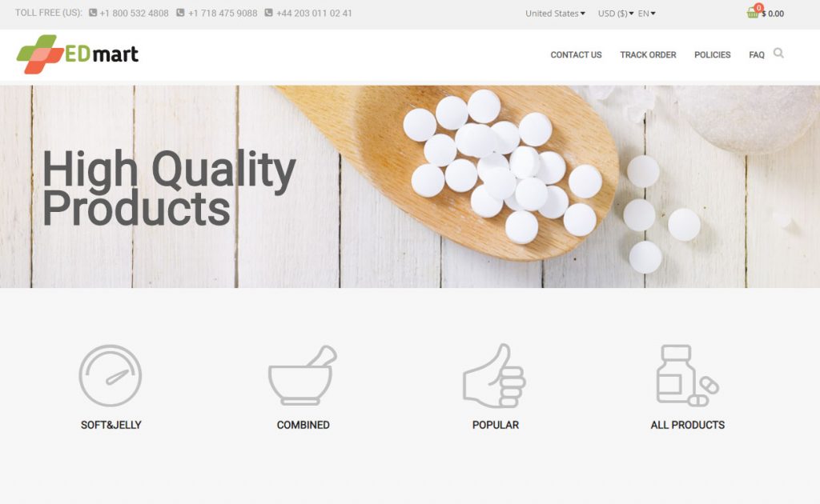Click the +1 718 475 9088 phone link
Viewport: 820px width, 504px height.
[x=223, y=13]
